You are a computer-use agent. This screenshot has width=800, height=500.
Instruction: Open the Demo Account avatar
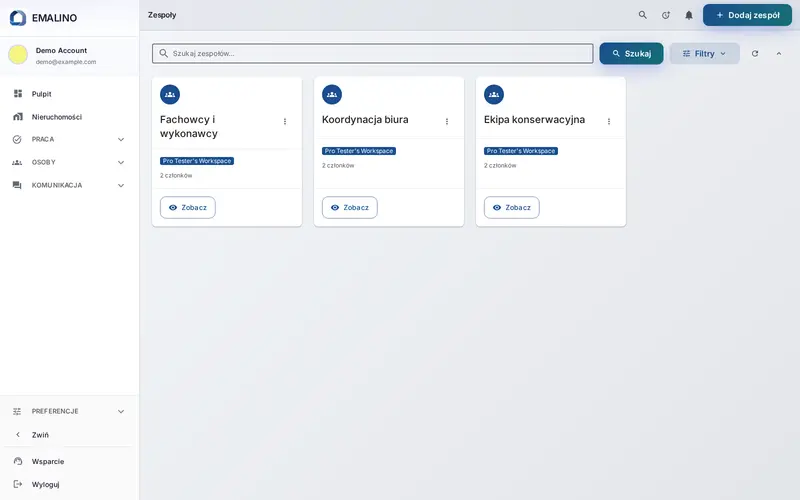click(x=18, y=55)
